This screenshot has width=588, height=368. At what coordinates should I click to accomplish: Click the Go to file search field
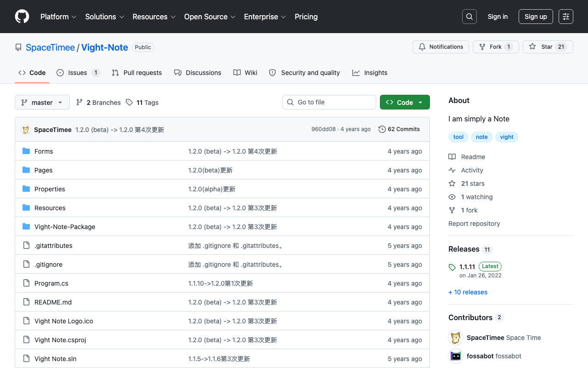click(329, 102)
